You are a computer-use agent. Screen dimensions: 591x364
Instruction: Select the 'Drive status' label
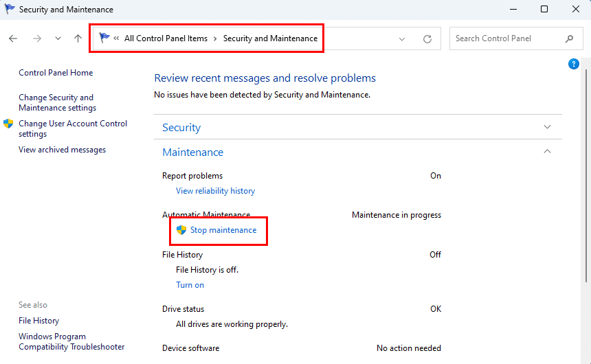183,309
